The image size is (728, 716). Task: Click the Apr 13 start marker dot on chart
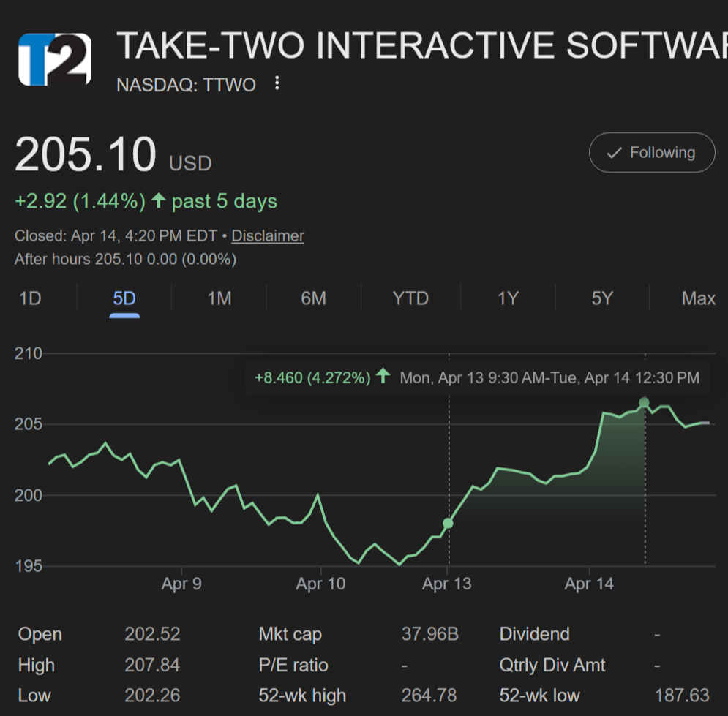(448, 524)
